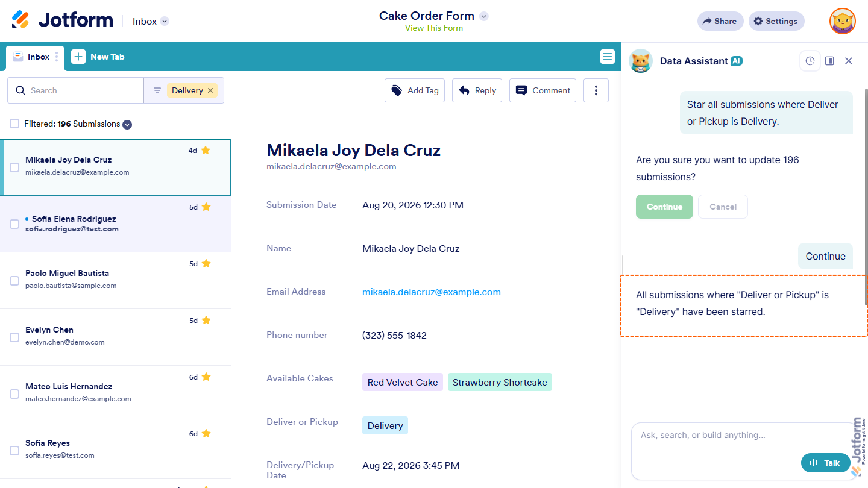Open Sofia Elena Rodriguez submission
868x488 pixels.
click(115, 224)
